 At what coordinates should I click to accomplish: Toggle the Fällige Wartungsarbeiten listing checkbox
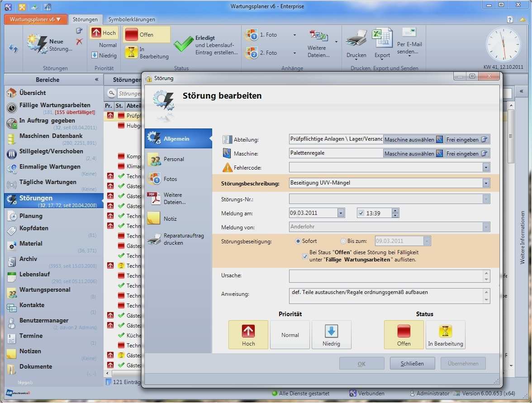305,256
